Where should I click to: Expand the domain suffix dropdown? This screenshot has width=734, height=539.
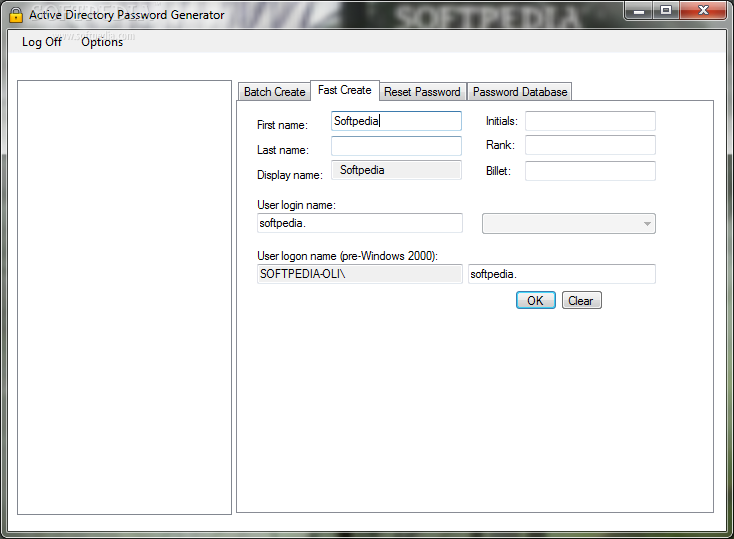tap(569, 223)
